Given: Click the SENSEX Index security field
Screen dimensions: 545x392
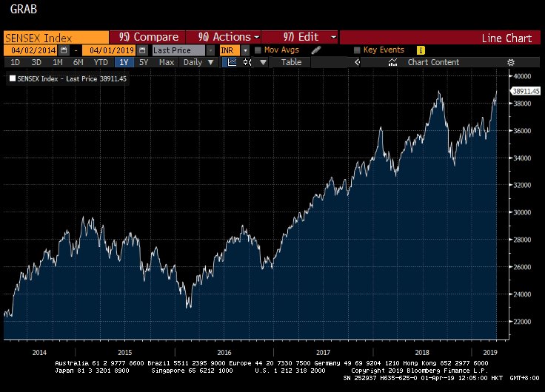Looking at the screenshot, I should point(56,38).
